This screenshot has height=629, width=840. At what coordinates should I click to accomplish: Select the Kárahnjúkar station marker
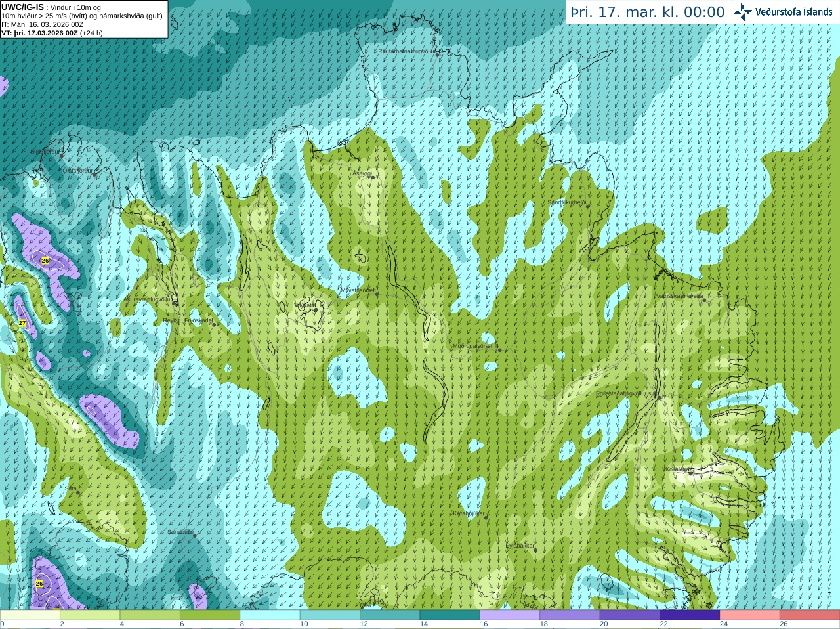point(486,517)
